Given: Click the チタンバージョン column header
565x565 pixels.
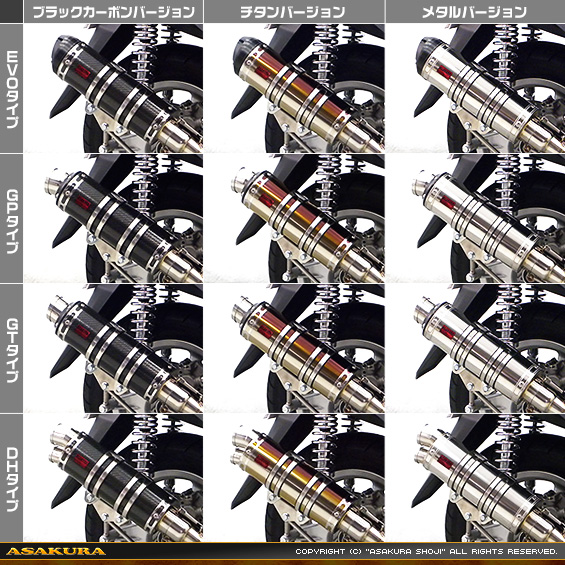Looking at the screenshot, I should click(294, 12).
